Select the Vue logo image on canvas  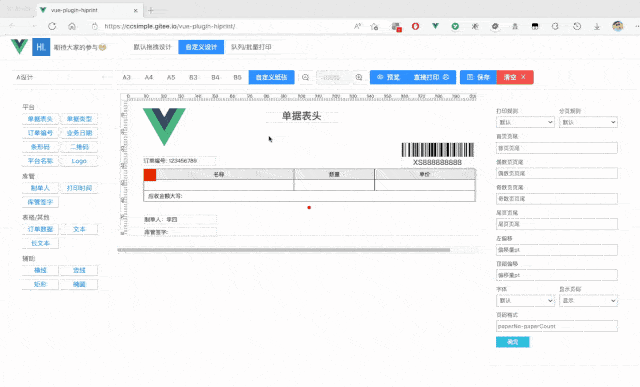tap(164, 127)
